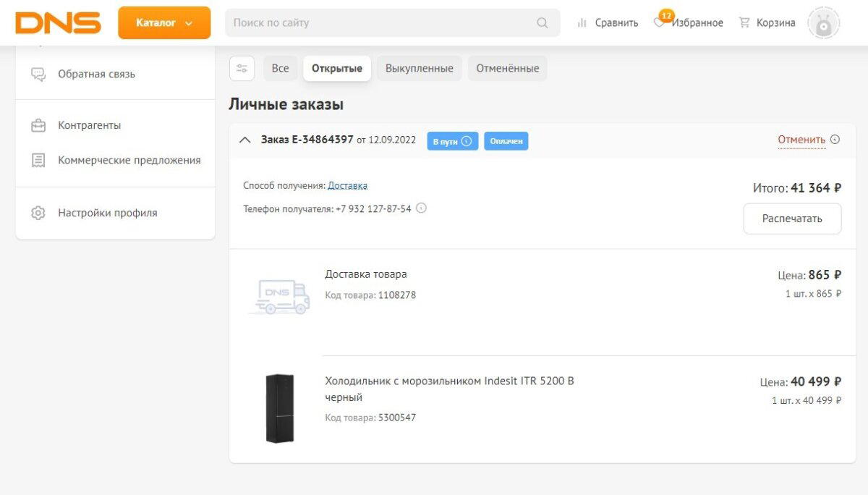This screenshot has height=495, width=868.
Task: Select the Открытые tab
Action: pyautogui.click(x=337, y=68)
